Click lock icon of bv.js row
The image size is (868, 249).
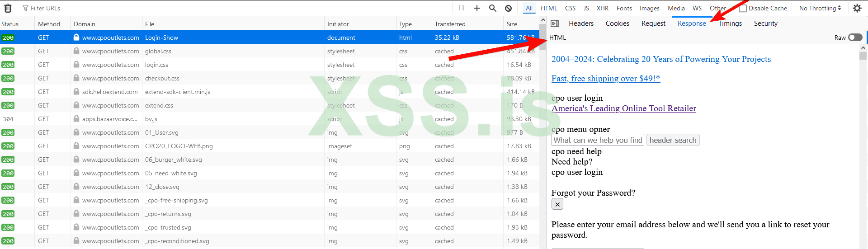pos(76,119)
